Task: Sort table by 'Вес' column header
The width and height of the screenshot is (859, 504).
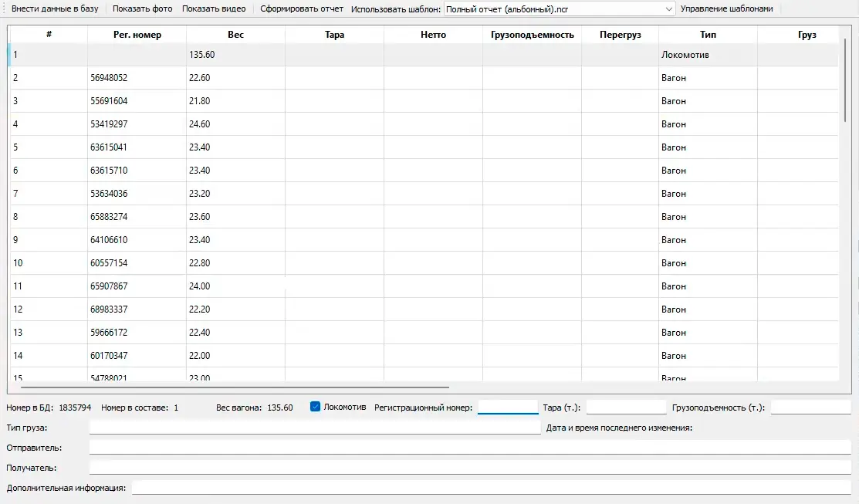Action: point(235,35)
